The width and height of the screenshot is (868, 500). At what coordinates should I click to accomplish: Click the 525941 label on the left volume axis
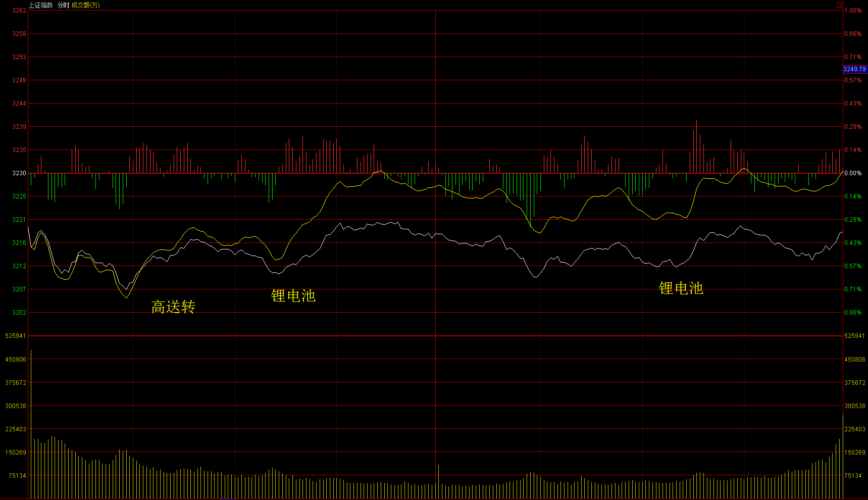(16, 336)
